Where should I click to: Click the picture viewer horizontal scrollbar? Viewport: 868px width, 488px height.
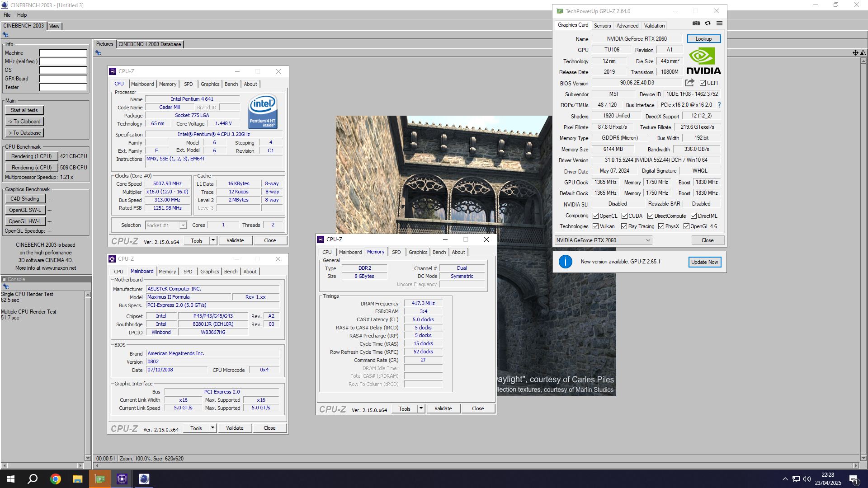point(476,465)
